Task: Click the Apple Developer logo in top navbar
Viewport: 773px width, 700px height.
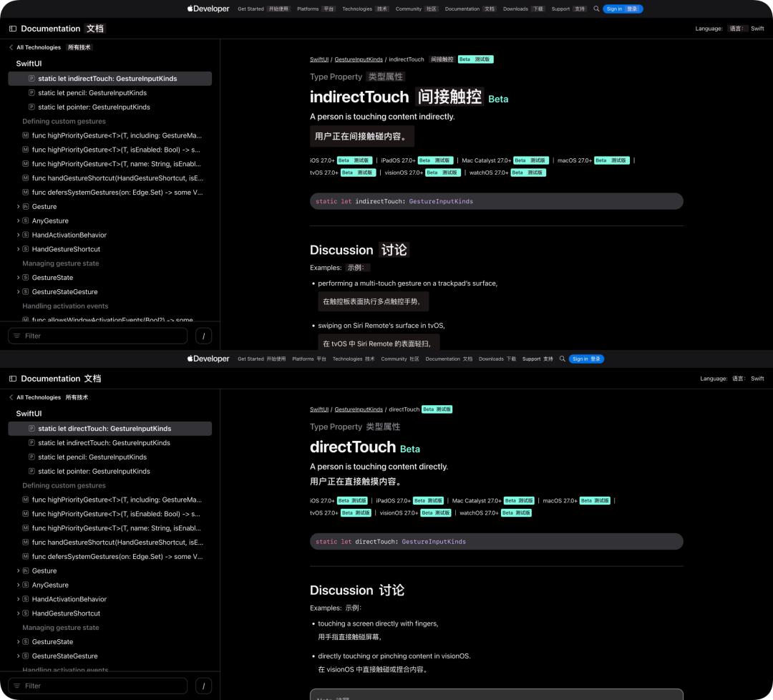Action: point(208,9)
